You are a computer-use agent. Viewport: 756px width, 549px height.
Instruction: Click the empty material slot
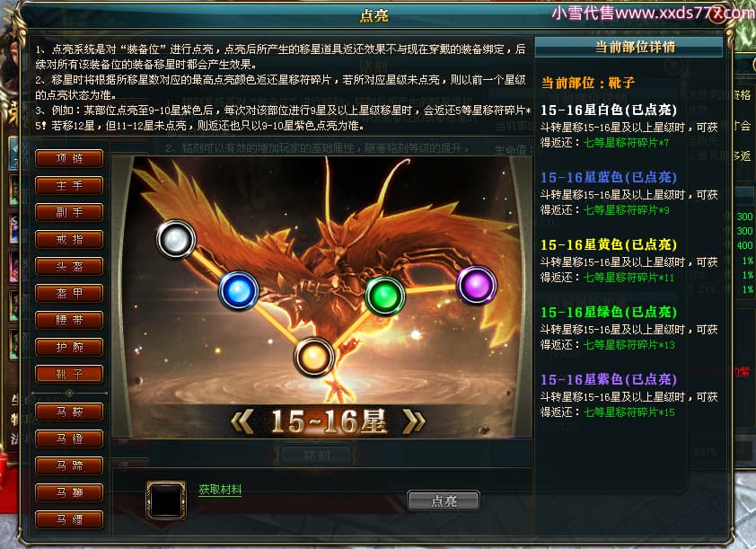pyautogui.click(x=166, y=500)
